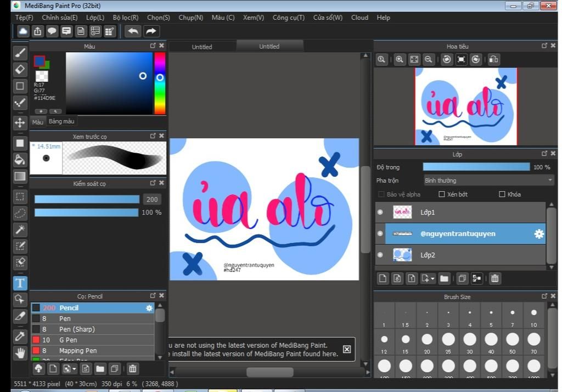
Task: Switch to the first Untitled tab
Action: click(202, 47)
